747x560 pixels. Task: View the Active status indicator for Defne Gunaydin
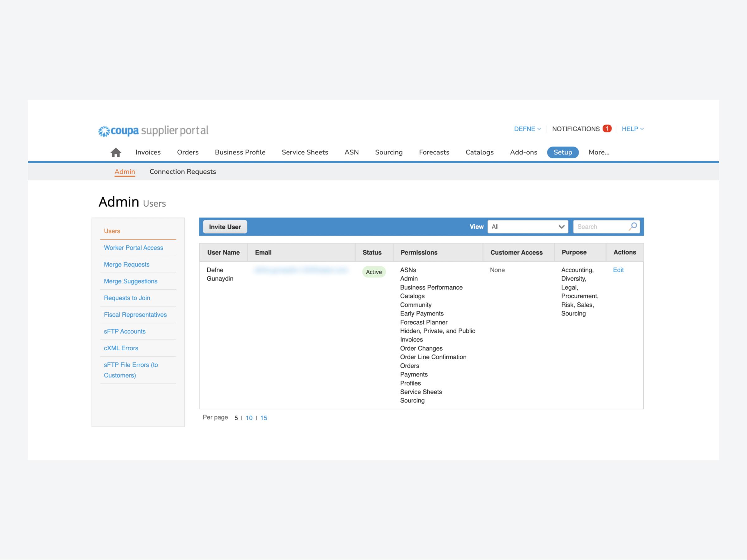(374, 272)
